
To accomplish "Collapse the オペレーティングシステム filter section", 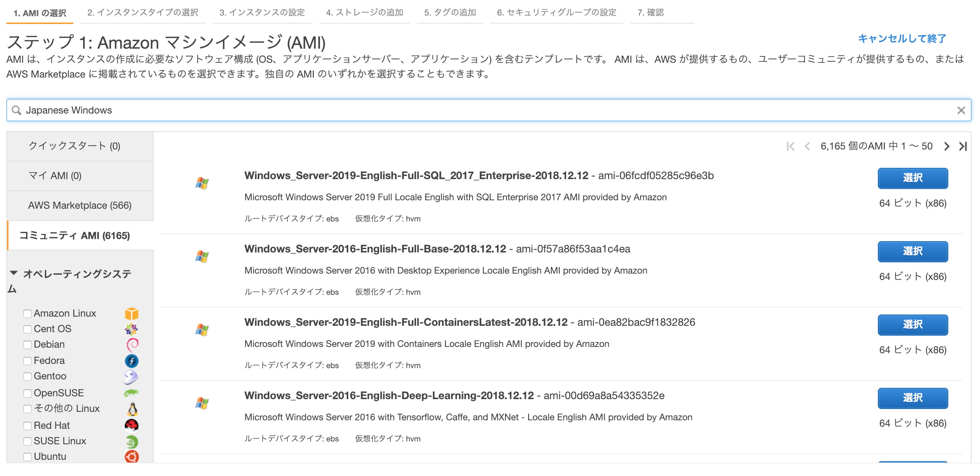I will [14, 273].
